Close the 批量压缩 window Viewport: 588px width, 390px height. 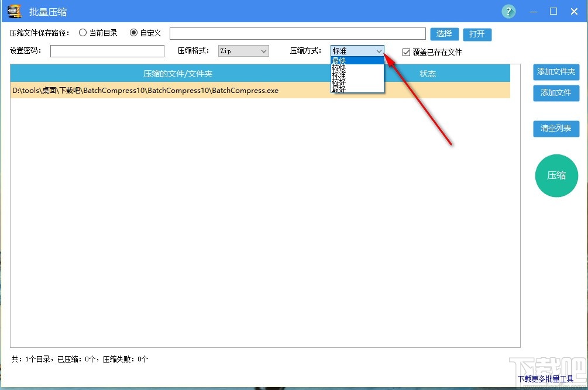pyautogui.click(x=574, y=12)
